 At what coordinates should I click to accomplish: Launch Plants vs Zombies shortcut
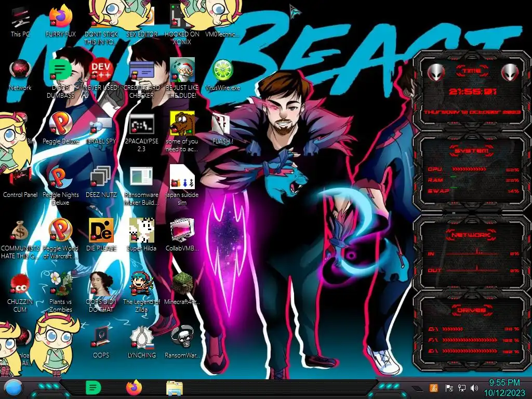tap(60, 292)
